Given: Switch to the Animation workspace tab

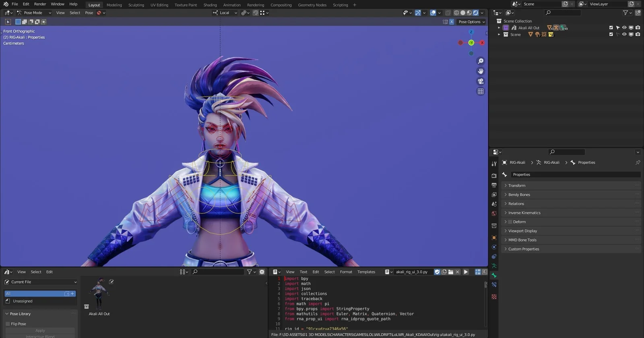Looking at the screenshot, I should click(x=232, y=5).
